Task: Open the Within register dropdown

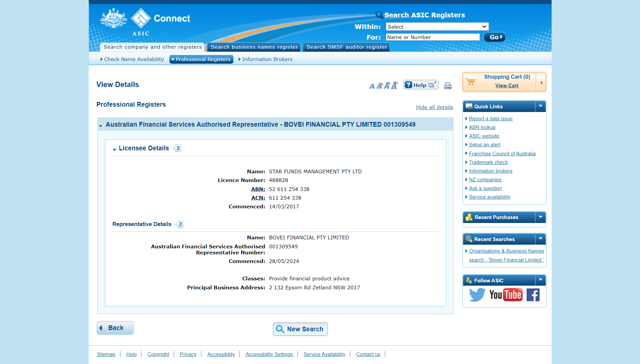Action: point(437,27)
